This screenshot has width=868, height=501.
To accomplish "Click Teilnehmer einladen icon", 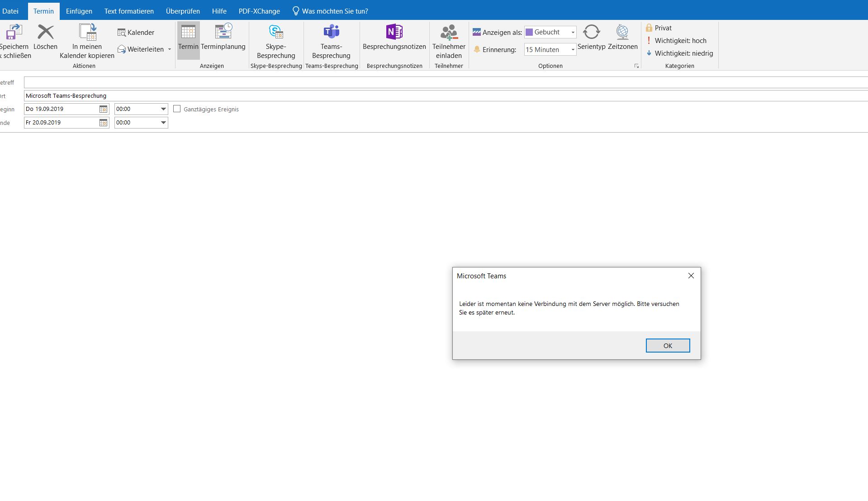I will (449, 32).
